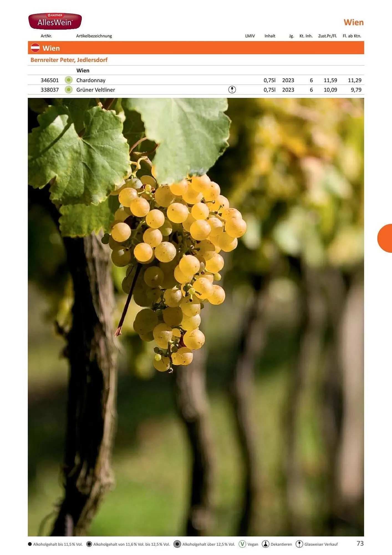Viewport: 392px width, 555px height.
Task: Click the glass sale icon in Grüner Veltliner row
Action: tap(232, 90)
